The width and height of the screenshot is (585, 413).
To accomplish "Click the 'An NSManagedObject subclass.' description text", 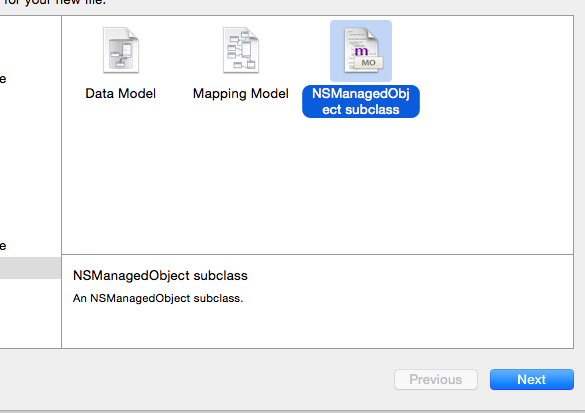I will [x=158, y=298].
